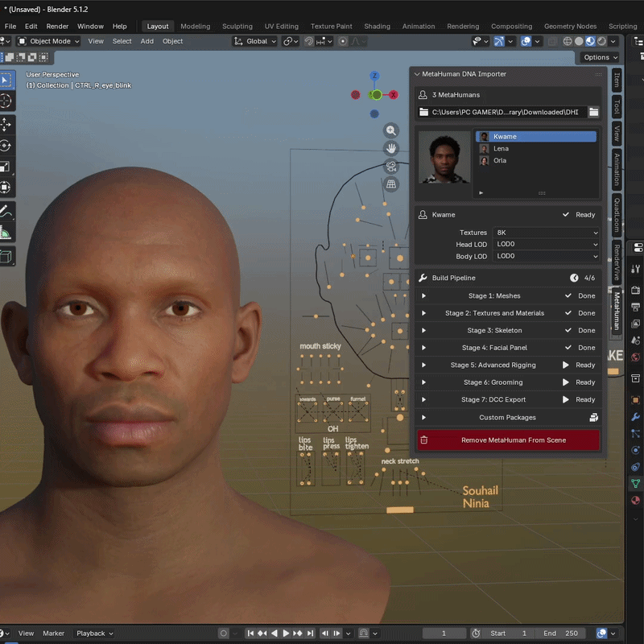The image size is (644, 644).
Task: Jump to the first frame
Action: pyautogui.click(x=250, y=634)
